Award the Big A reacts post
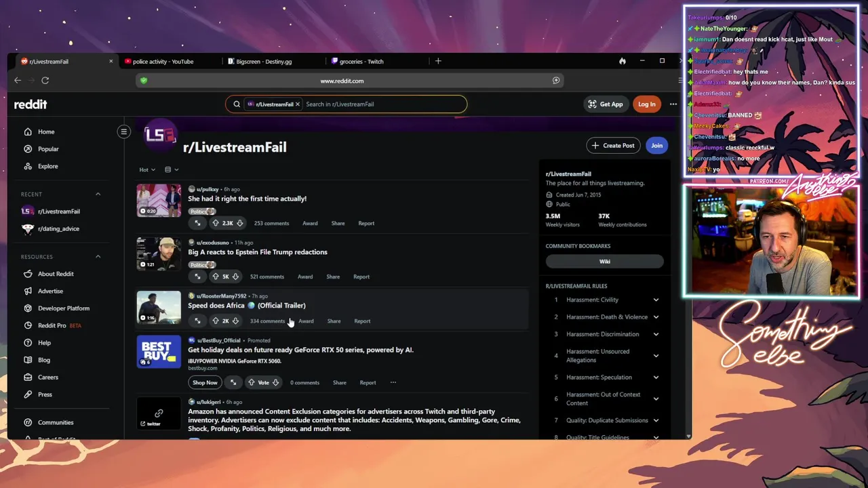Screen dimensions: 868x488 (x=305, y=277)
